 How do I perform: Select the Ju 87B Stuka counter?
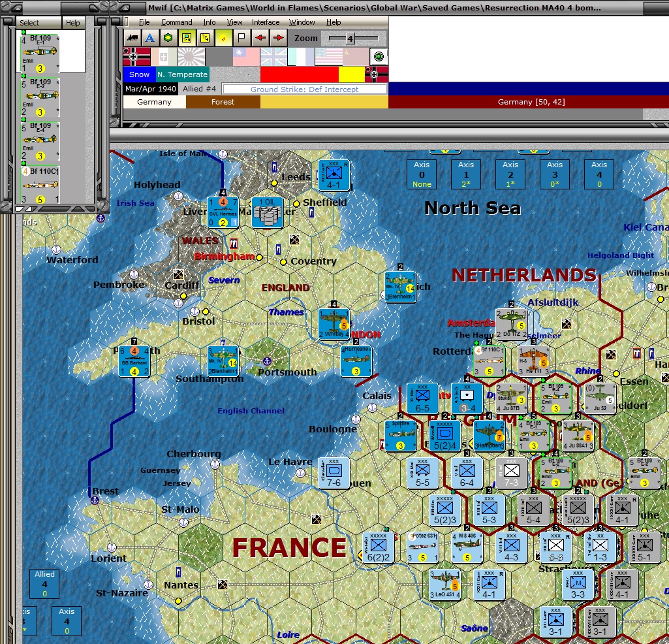click(511, 398)
